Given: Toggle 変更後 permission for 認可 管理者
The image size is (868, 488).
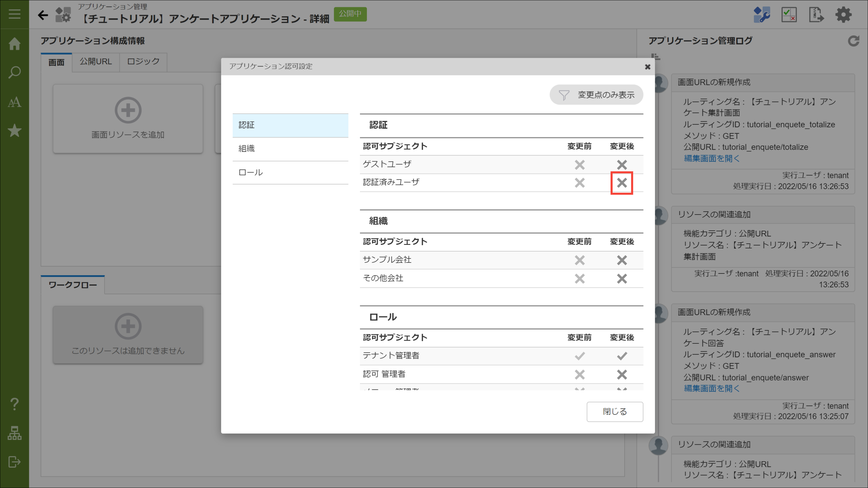Looking at the screenshot, I should click(x=622, y=374).
